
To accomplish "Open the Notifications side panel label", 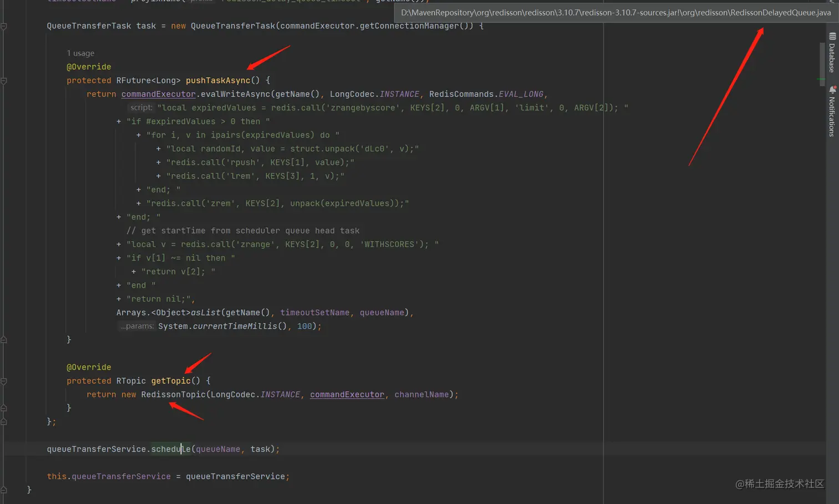I will point(832,116).
